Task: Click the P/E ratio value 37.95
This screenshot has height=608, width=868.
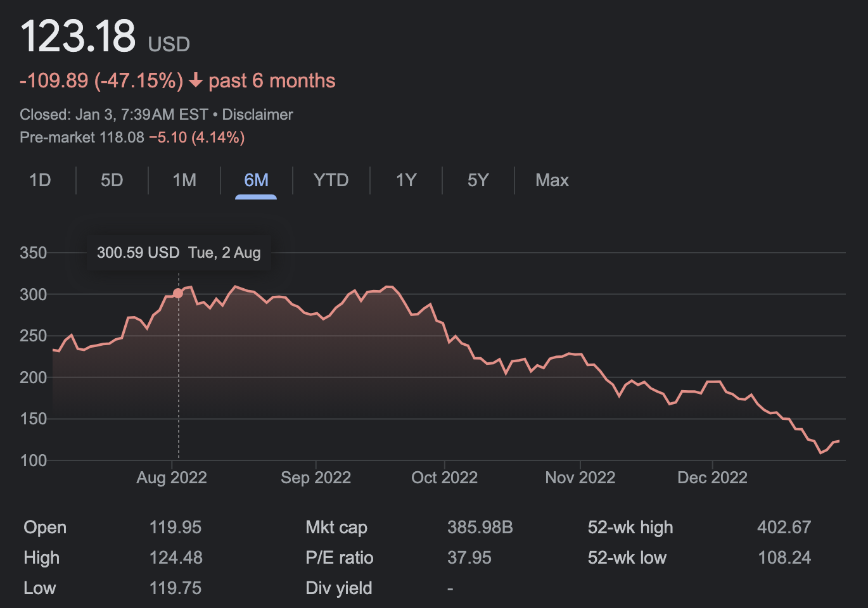Action: pyautogui.click(x=469, y=558)
